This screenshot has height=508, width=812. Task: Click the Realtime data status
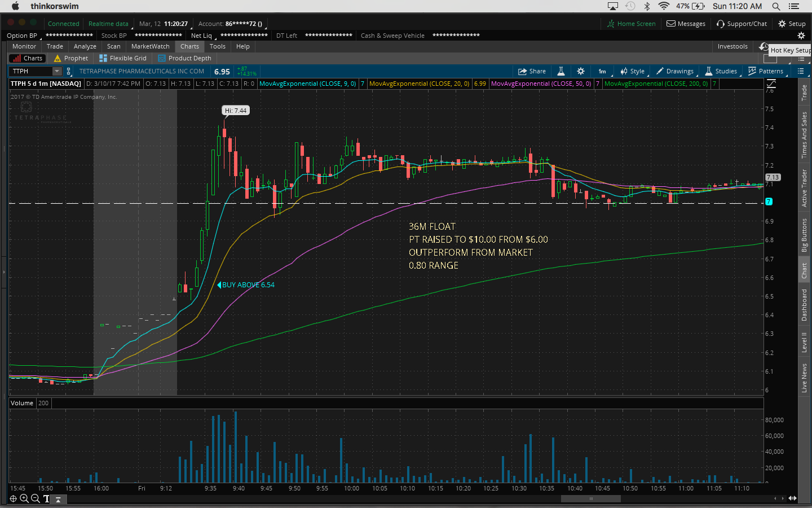click(x=108, y=24)
